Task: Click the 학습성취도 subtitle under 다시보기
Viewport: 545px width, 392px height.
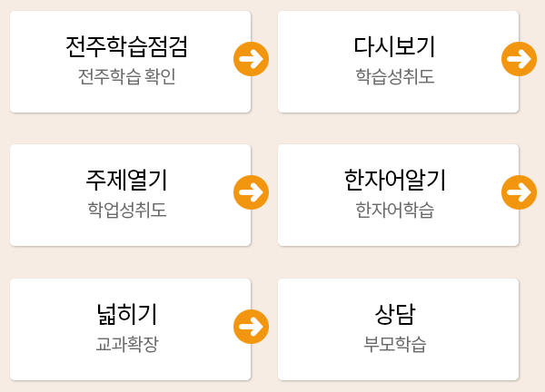Action: [395, 76]
